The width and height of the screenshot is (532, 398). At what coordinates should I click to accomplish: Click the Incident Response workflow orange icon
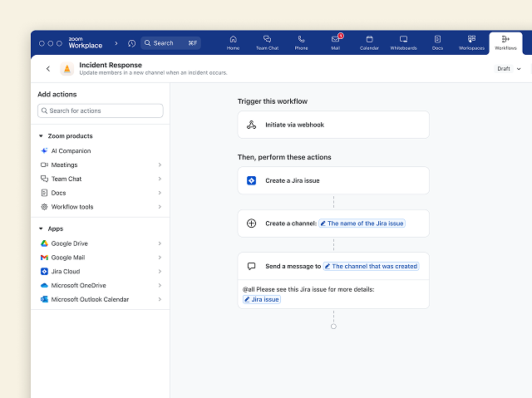click(66, 69)
